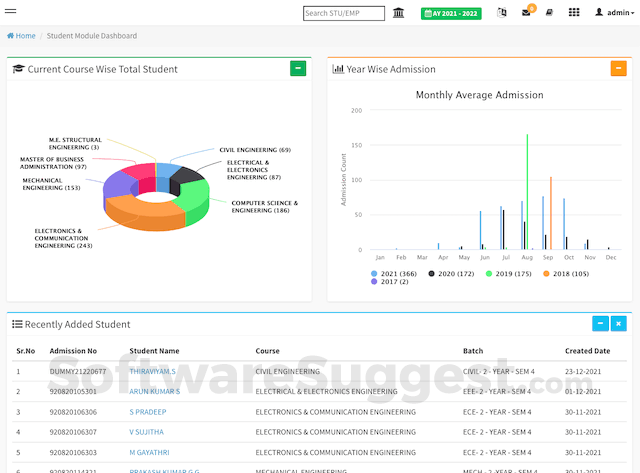Open the apps grid icon
Screen dimensions: 640x473
573,13
